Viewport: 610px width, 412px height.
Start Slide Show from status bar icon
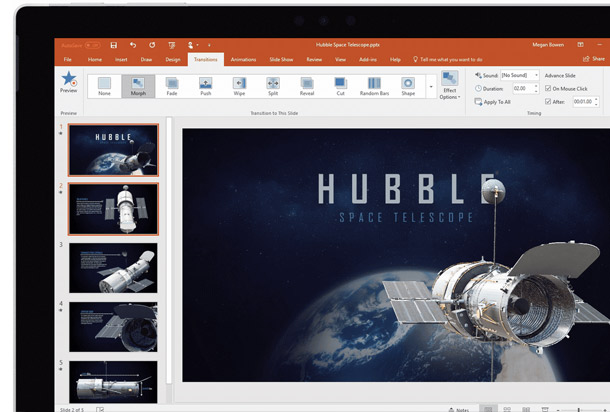[545, 409]
